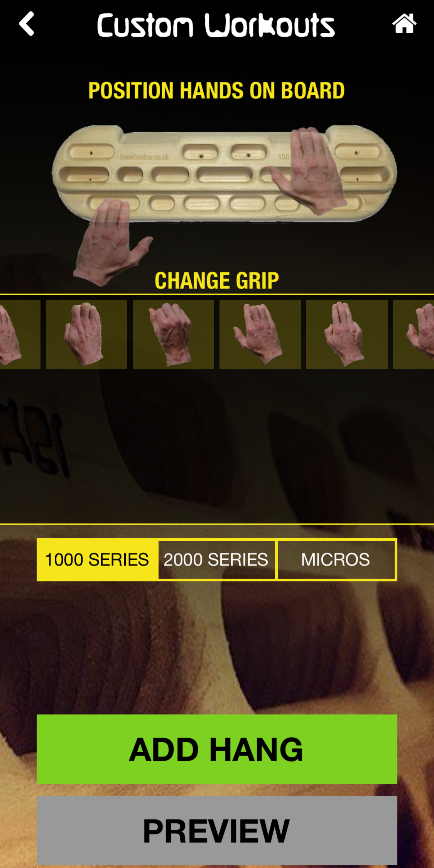Switch to the 2000 SERIES board

click(x=216, y=560)
